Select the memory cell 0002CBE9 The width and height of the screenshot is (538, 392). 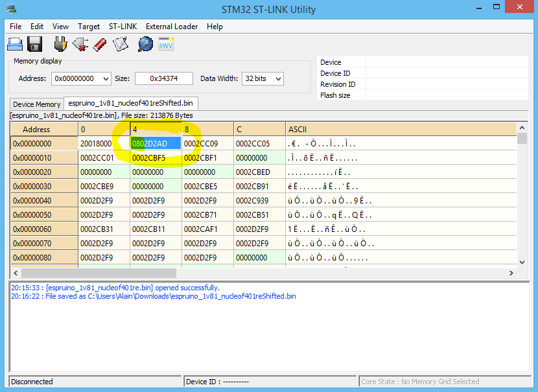(x=104, y=187)
